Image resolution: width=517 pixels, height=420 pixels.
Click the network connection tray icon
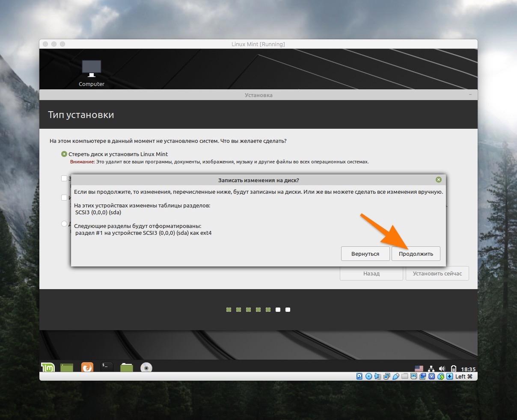[x=431, y=369]
